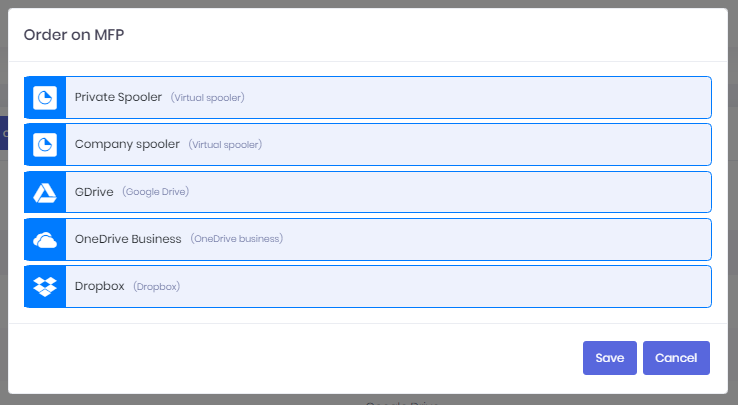Select the GDrive name label

pos(94,192)
